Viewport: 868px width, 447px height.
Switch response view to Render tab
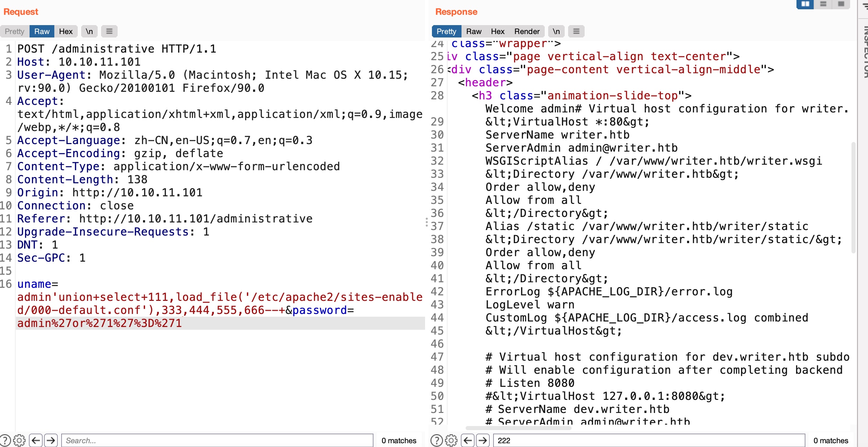click(527, 31)
